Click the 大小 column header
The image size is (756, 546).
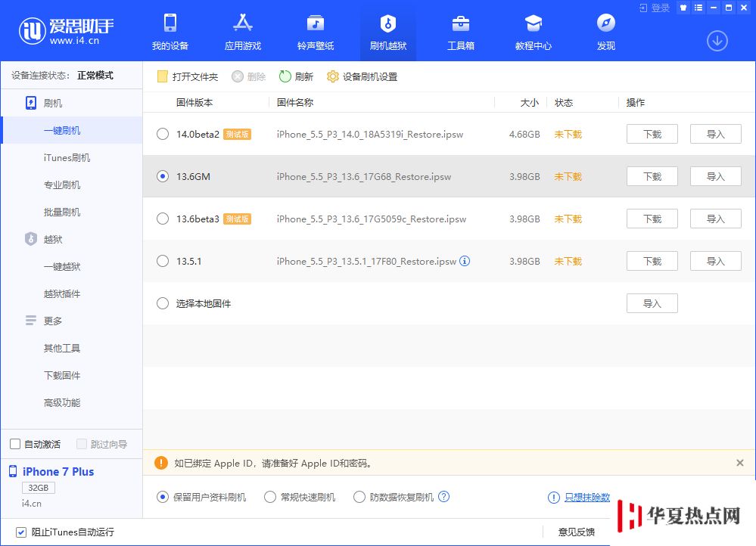tap(530, 102)
